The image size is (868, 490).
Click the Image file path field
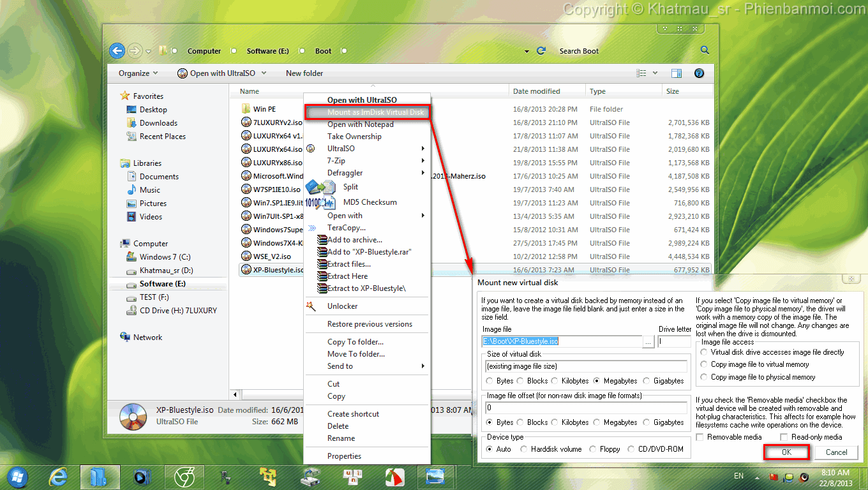[562, 341]
